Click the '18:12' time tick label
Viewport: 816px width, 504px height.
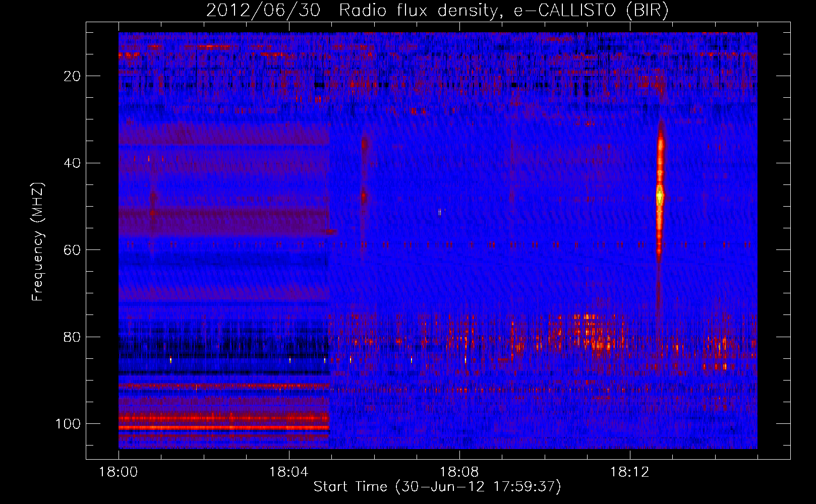tap(630, 472)
